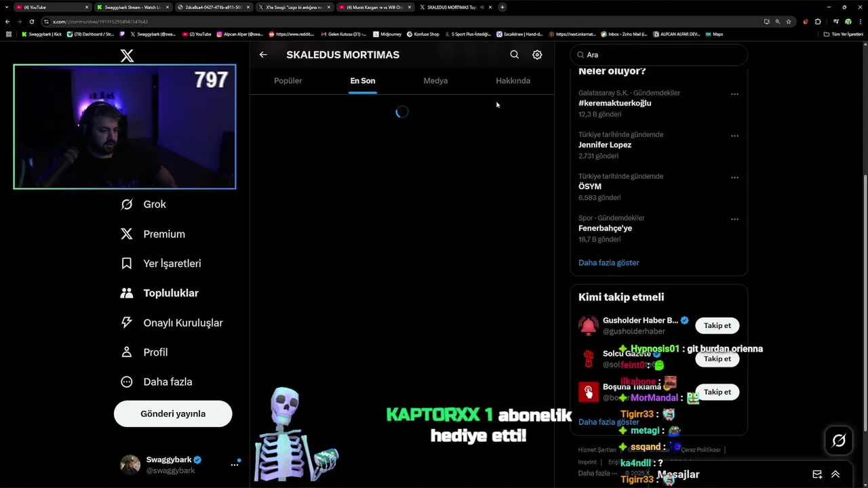Image resolution: width=868 pixels, height=488 pixels.
Task: Open Profil from the sidebar
Action: click(145, 352)
